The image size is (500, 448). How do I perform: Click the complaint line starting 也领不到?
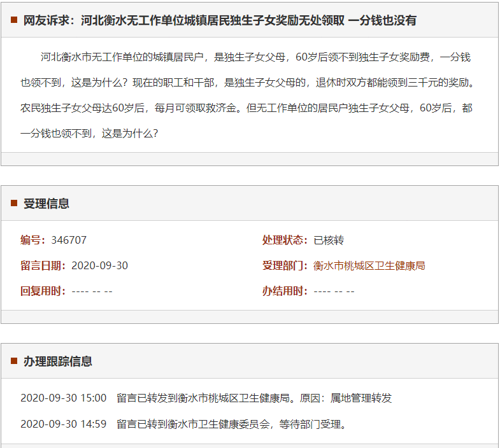[x=248, y=83]
